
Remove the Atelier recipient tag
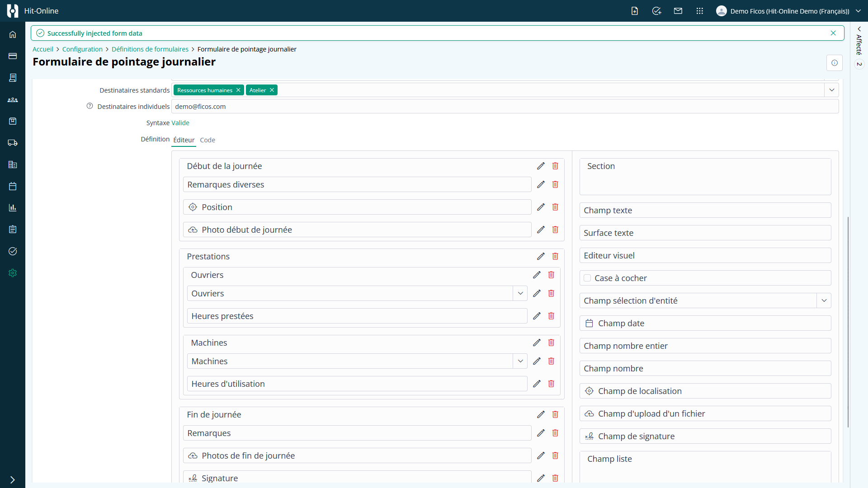272,90
